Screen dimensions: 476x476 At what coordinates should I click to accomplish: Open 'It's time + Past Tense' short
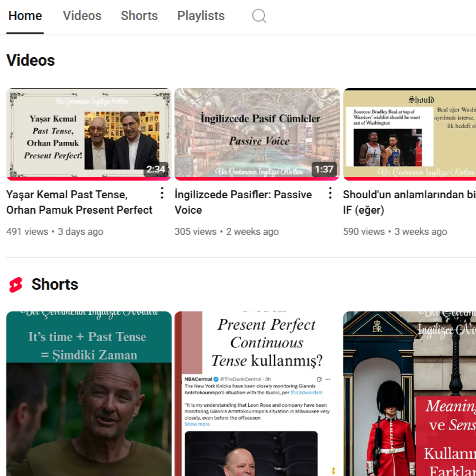(x=89, y=394)
